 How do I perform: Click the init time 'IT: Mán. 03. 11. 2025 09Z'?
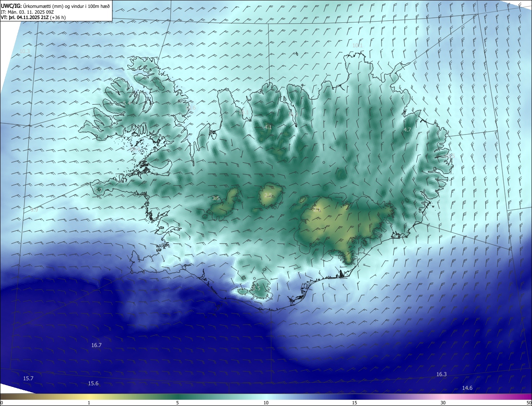pyautogui.click(x=28, y=12)
